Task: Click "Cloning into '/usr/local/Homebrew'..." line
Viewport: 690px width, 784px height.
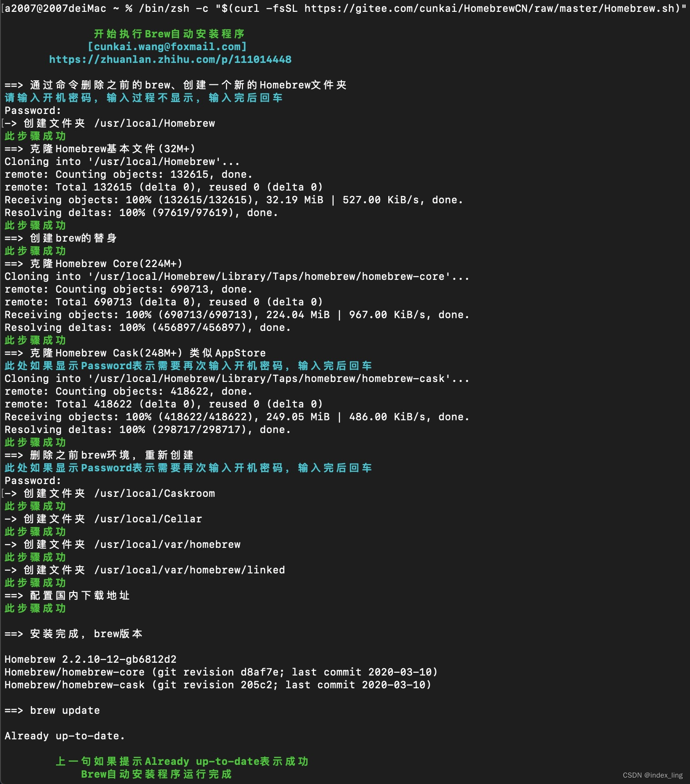Action: coord(122,161)
